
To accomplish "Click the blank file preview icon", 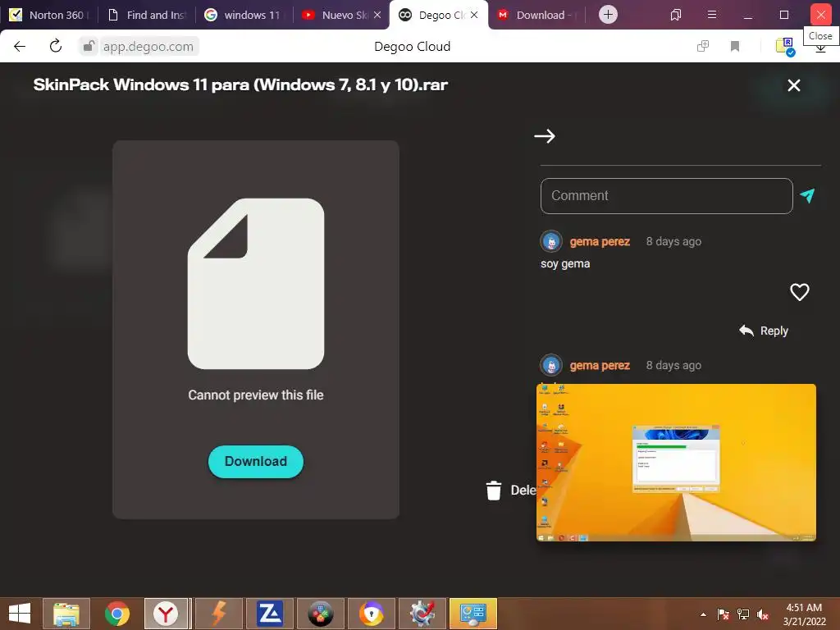I will tap(256, 283).
